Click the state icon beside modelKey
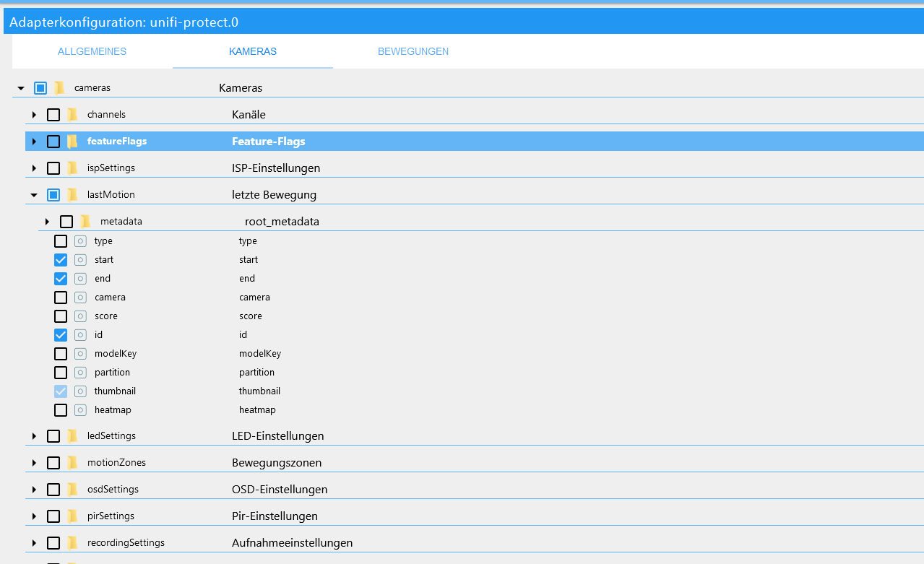The height and width of the screenshot is (564, 924). (x=80, y=354)
